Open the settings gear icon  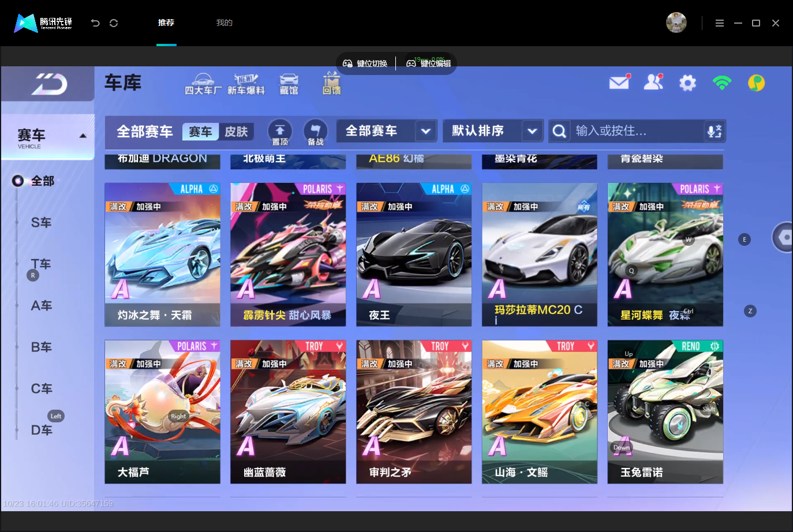point(687,83)
